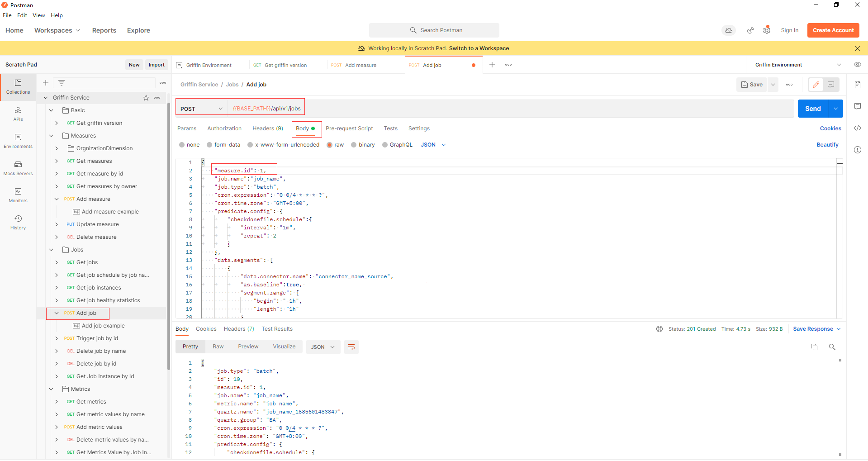Select the raw body type radio
This screenshot has height=461, width=868.
point(329,145)
